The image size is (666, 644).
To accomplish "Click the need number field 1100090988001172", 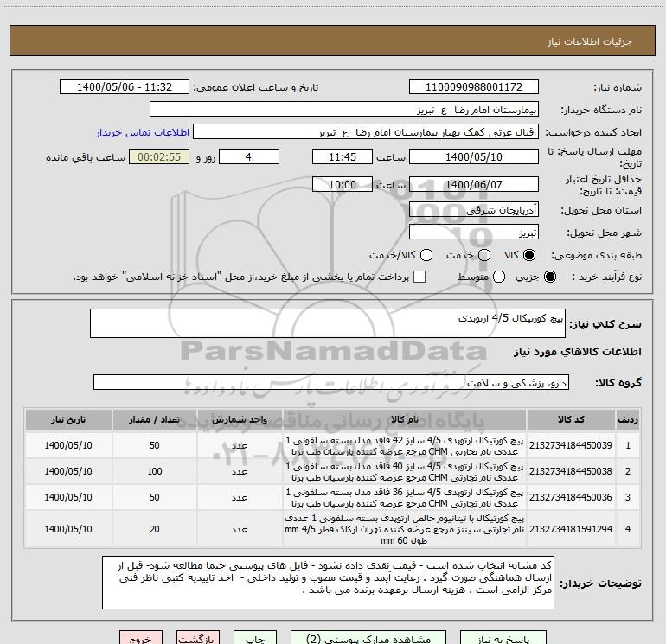I will (474, 86).
